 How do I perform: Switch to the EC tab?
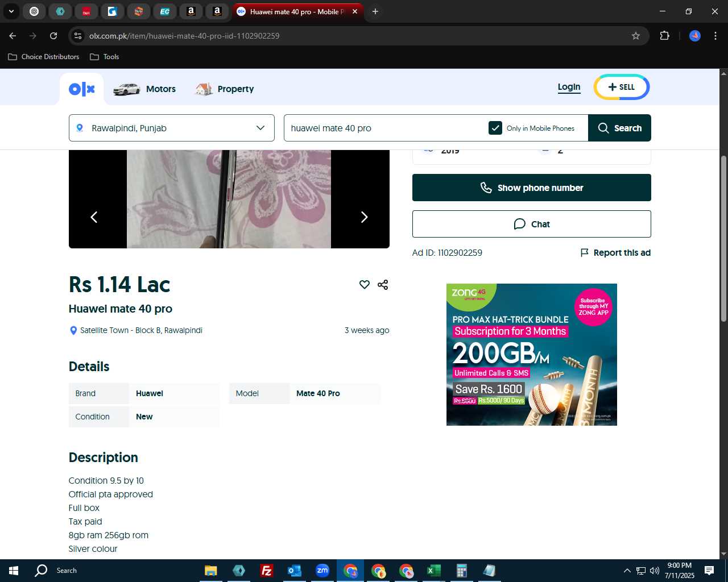tap(164, 11)
